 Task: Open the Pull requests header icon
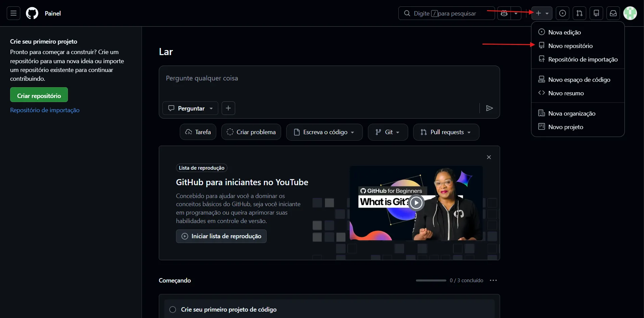pos(579,13)
